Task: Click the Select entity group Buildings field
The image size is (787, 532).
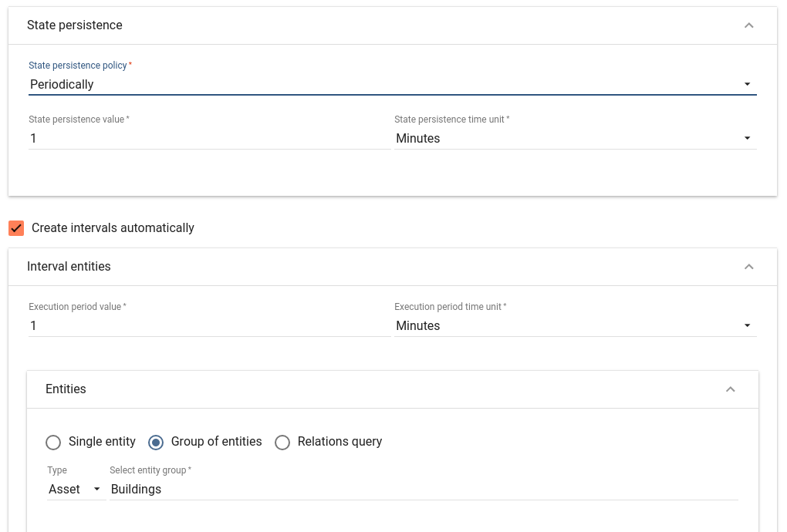Action: pyautogui.click(x=423, y=490)
